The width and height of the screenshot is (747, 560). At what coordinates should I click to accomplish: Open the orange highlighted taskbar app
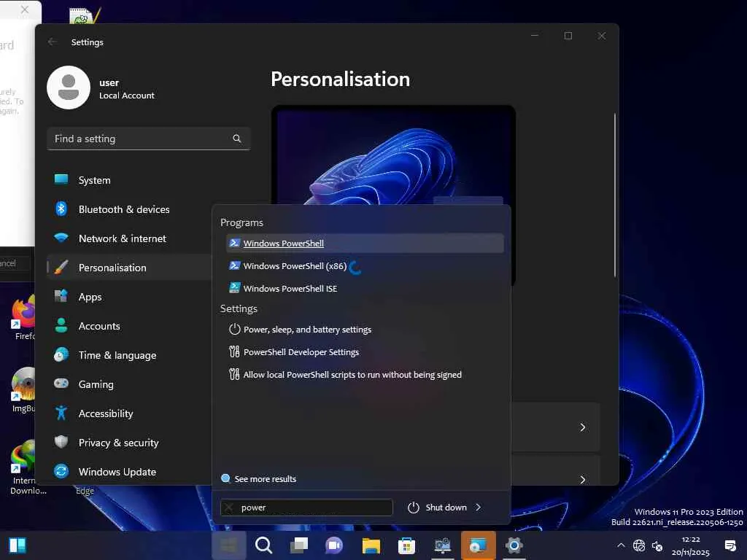pos(479,545)
